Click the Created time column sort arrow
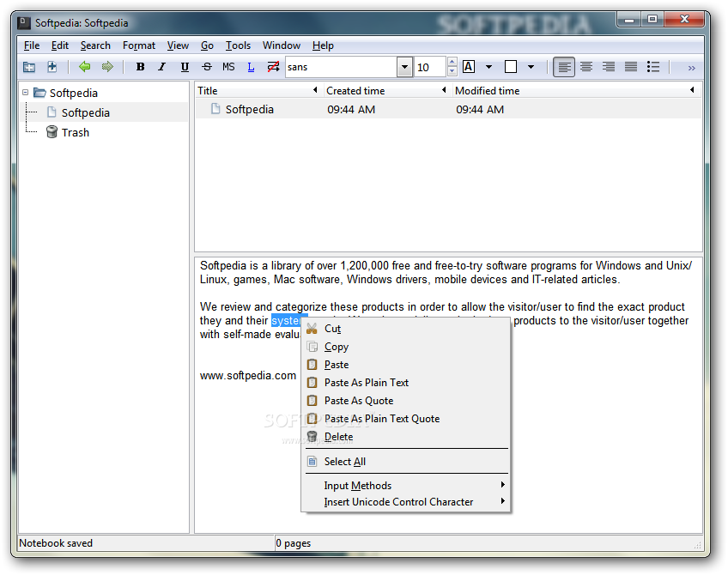 point(444,90)
